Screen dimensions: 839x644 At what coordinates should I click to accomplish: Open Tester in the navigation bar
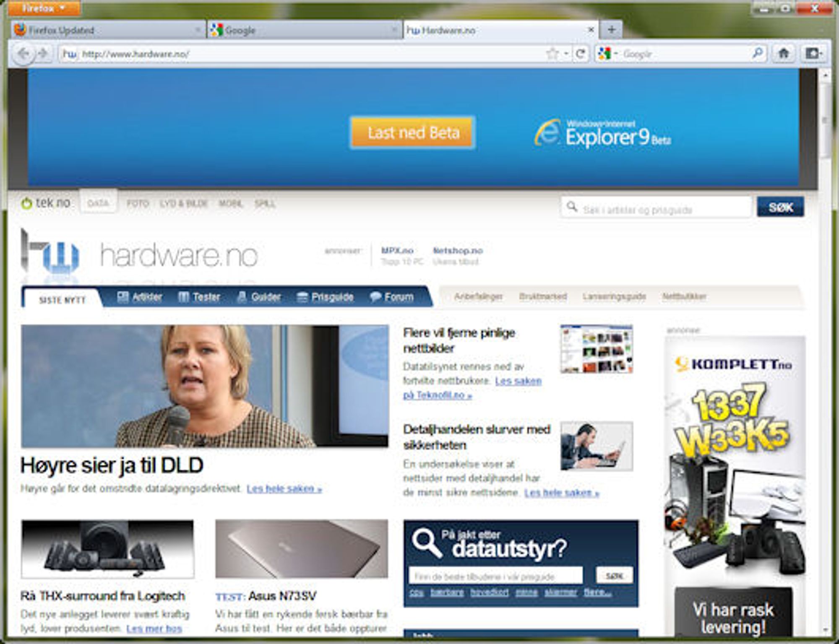[x=199, y=297]
